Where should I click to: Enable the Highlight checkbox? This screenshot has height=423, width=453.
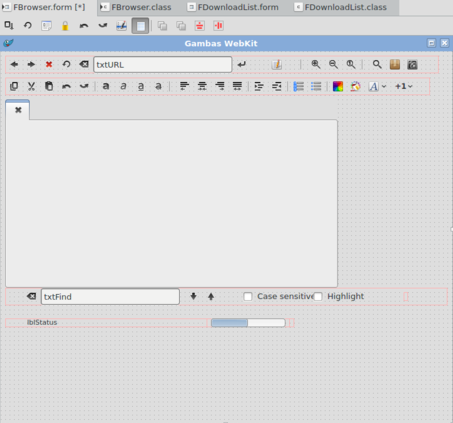(318, 296)
